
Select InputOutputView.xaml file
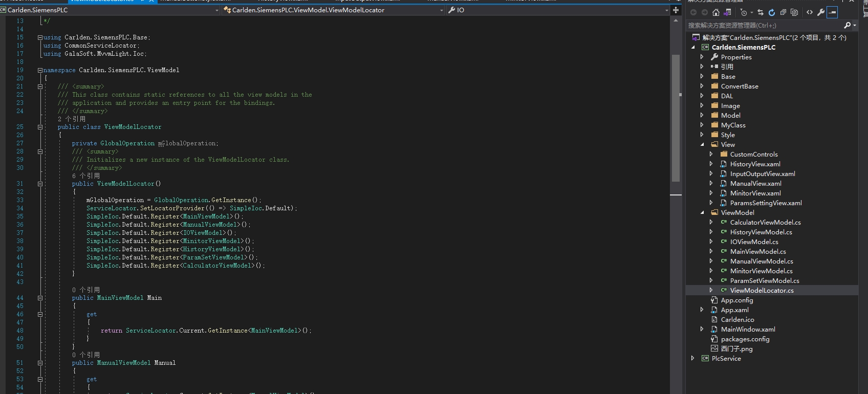pos(763,173)
